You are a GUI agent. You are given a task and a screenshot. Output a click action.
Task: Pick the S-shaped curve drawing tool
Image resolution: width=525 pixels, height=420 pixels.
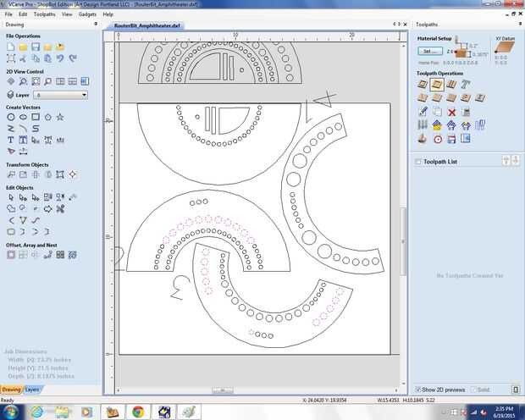(36, 128)
